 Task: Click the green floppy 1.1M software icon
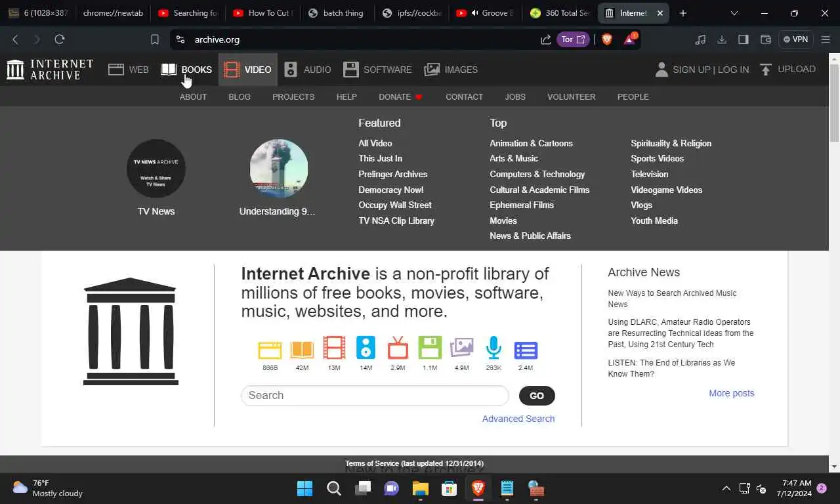[x=430, y=348]
